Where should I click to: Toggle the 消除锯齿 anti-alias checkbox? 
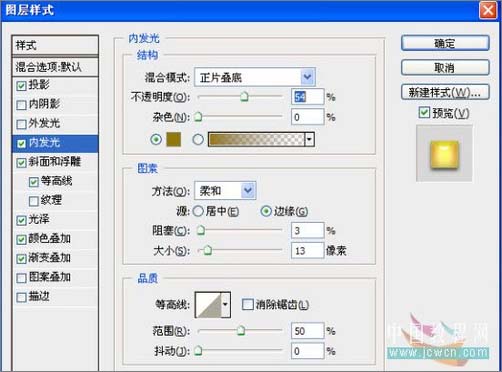[247, 304]
